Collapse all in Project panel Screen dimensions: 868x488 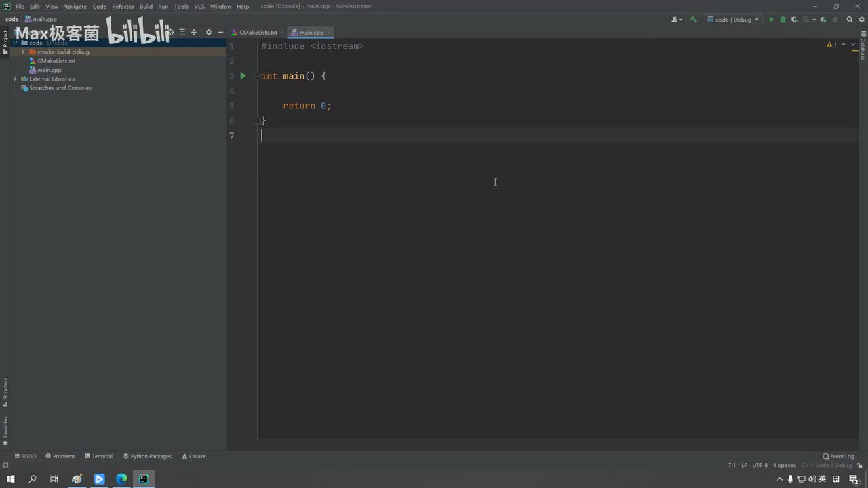coord(194,32)
